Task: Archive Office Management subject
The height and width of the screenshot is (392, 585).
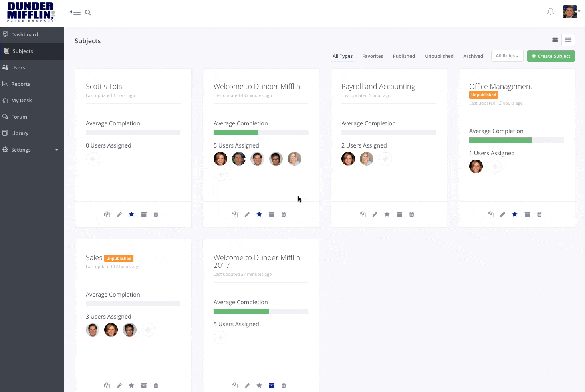Action: coord(527,214)
